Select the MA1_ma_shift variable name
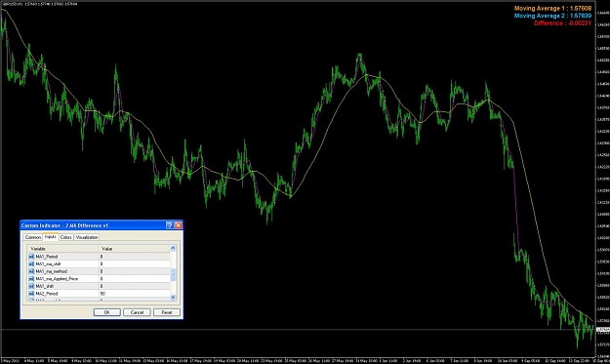 (x=48, y=264)
